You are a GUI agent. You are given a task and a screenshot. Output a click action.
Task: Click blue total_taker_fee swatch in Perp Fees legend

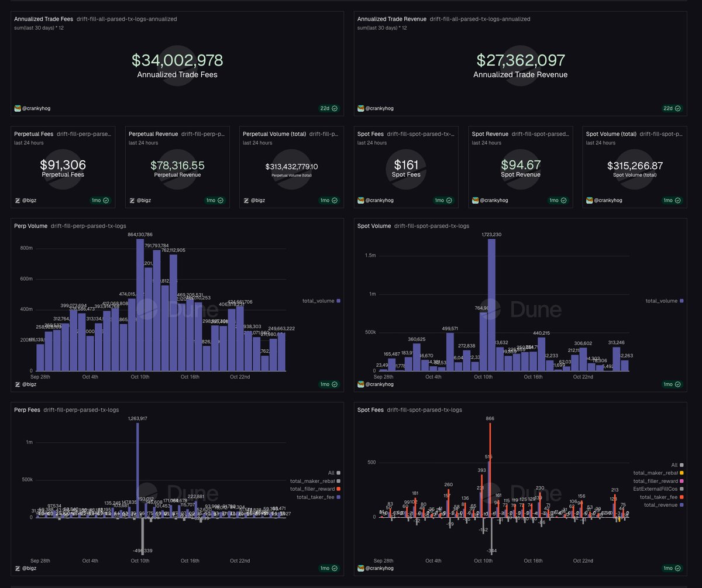pyautogui.click(x=338, y=497)
